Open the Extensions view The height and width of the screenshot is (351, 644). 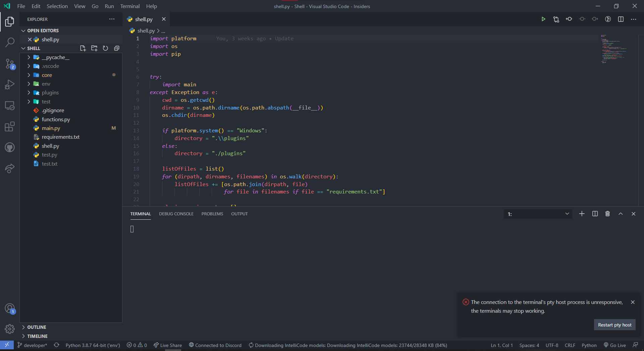[x=10, y=127]
